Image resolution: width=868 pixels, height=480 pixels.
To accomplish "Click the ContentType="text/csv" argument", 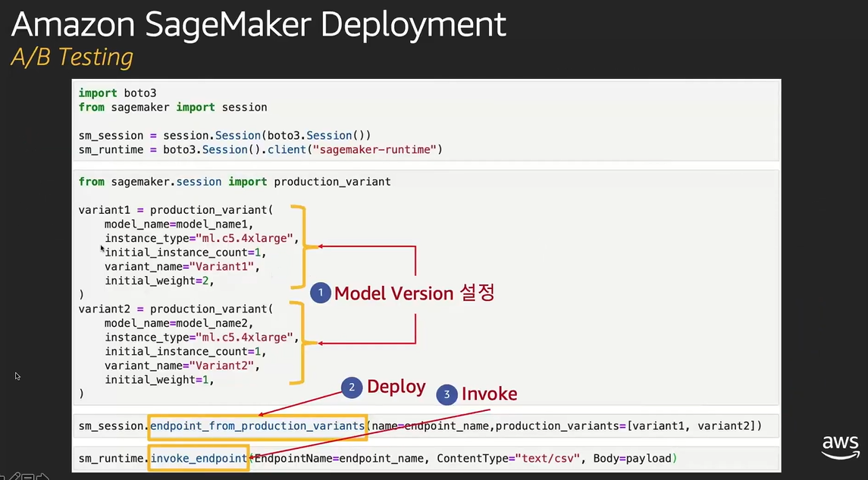I will click(x=508, y=459).
